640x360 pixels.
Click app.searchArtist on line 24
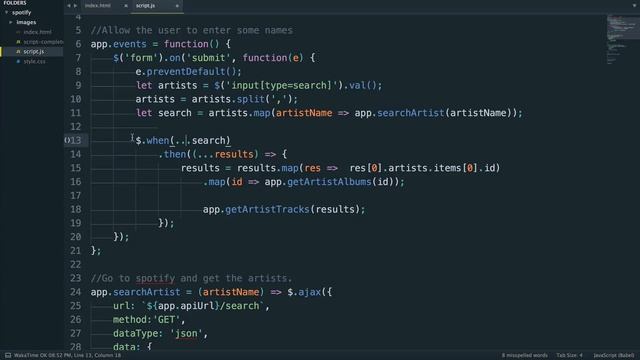(x=136, y=292)
